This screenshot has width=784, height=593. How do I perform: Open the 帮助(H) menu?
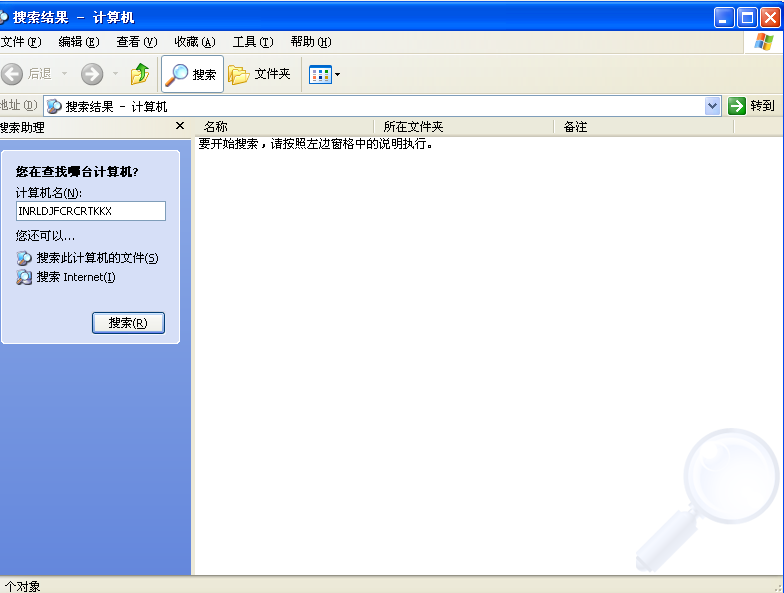pyautogui.click(x=310, y=42)
